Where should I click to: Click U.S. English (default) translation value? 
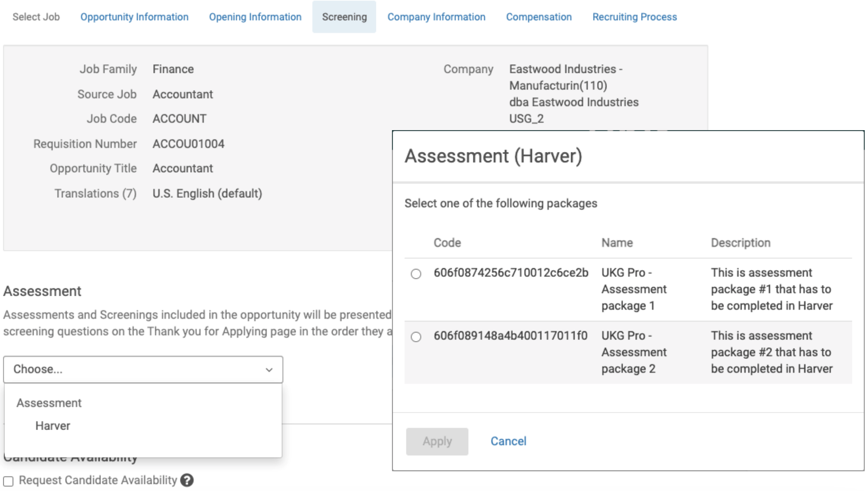pyautogui.click(x=207, y=193)
